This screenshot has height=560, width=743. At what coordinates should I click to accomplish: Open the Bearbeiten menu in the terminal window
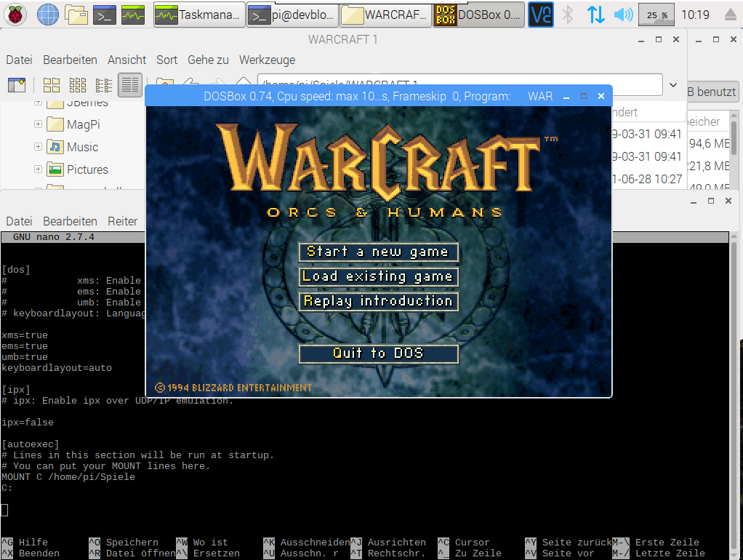(x=70, y=221)
